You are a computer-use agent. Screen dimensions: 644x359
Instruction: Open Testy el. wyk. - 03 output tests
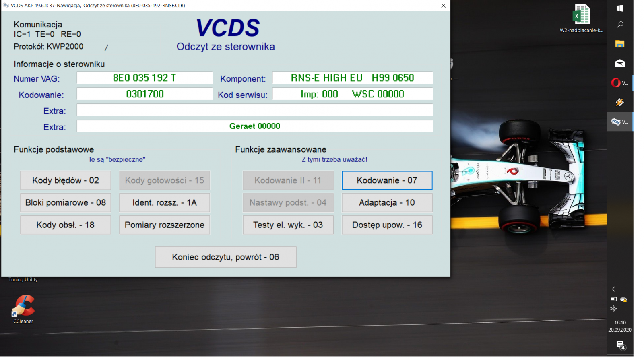point(288,225)
